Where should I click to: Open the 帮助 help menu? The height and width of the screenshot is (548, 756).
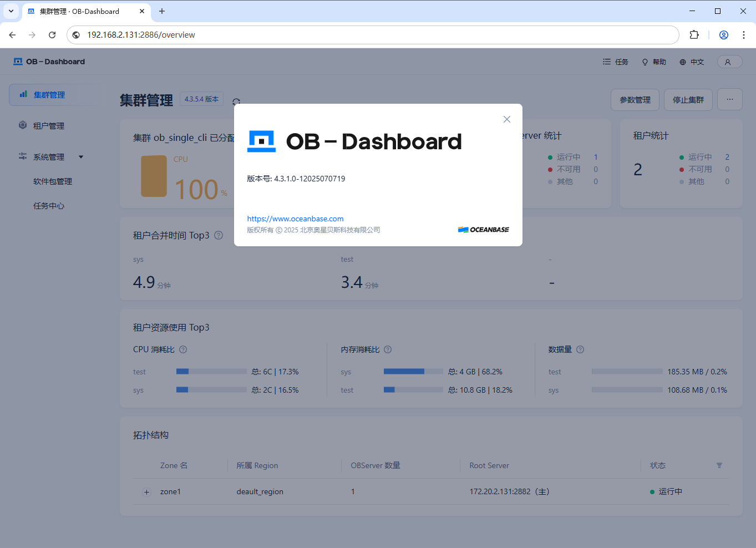654,62
